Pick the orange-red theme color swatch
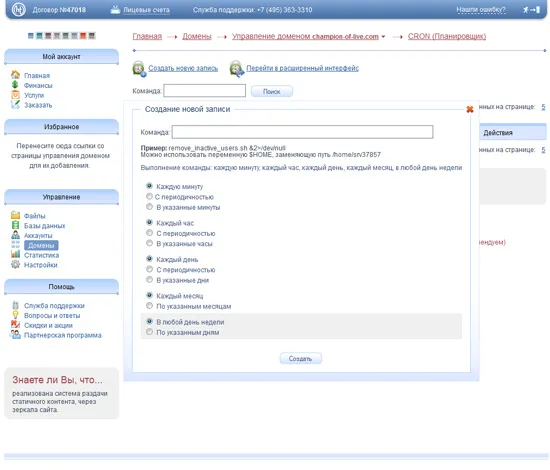550x470 pixels. click(x=83, y=36)
